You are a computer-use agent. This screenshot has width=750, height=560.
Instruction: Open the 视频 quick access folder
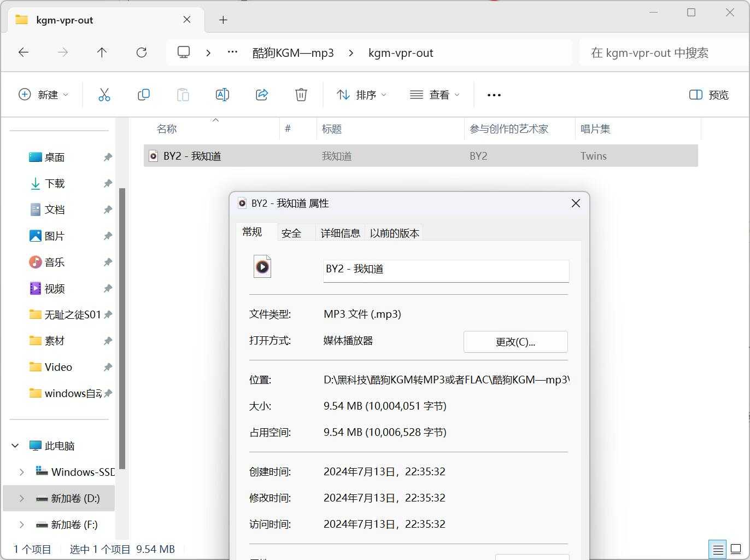click(x=55, y=288)
